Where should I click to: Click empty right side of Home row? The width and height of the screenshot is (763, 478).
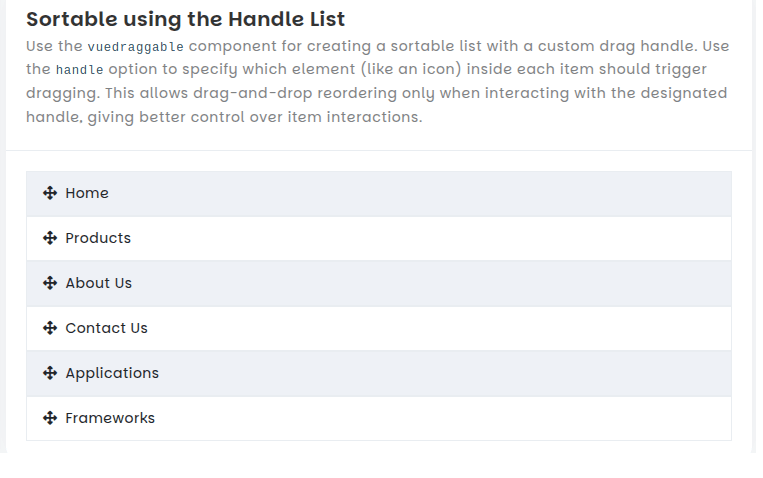point(500,193)
